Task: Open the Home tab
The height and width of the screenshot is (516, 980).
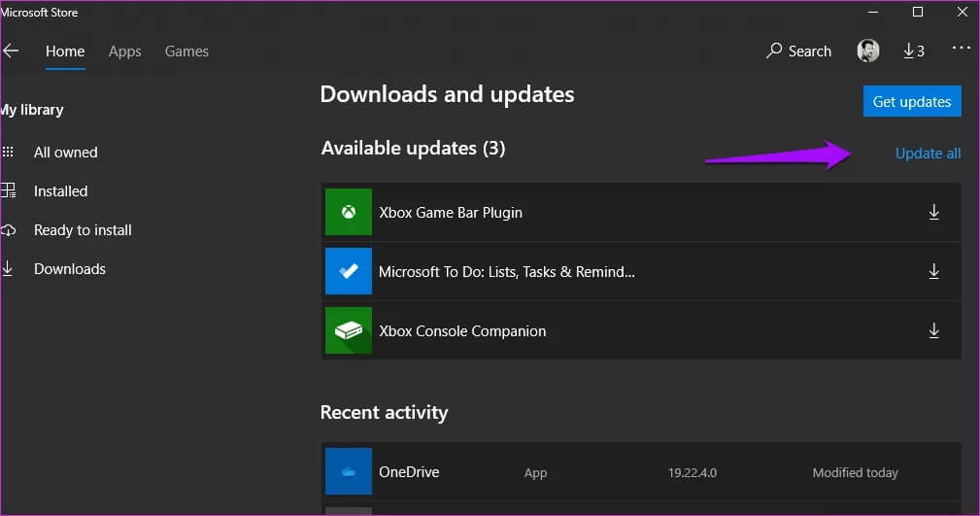Action: 65,52
